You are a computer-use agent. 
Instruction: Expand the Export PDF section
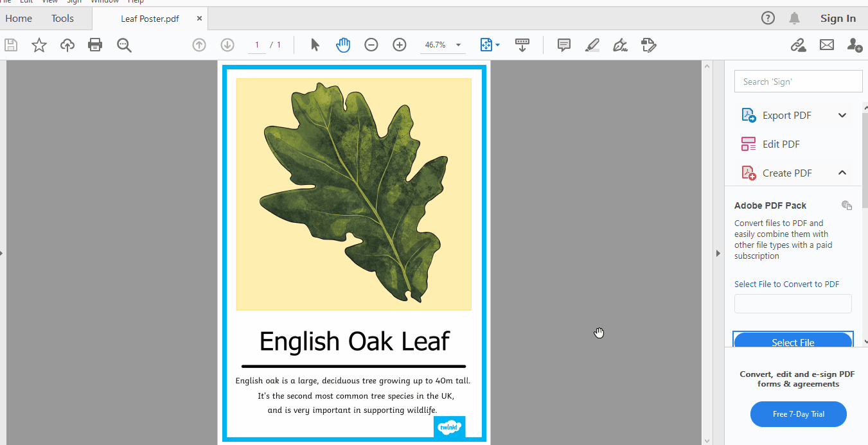coord(842,116)
